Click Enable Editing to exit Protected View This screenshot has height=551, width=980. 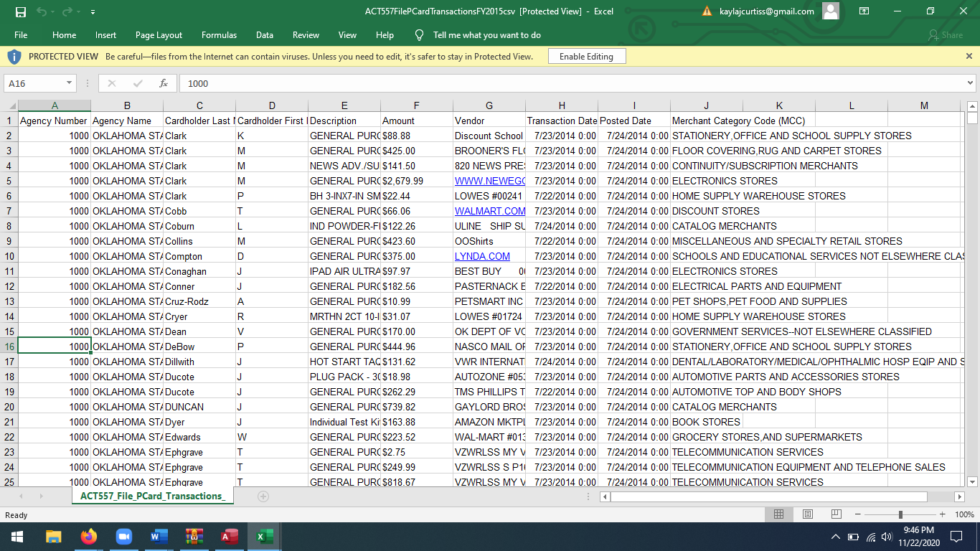[x=586, y=55]
